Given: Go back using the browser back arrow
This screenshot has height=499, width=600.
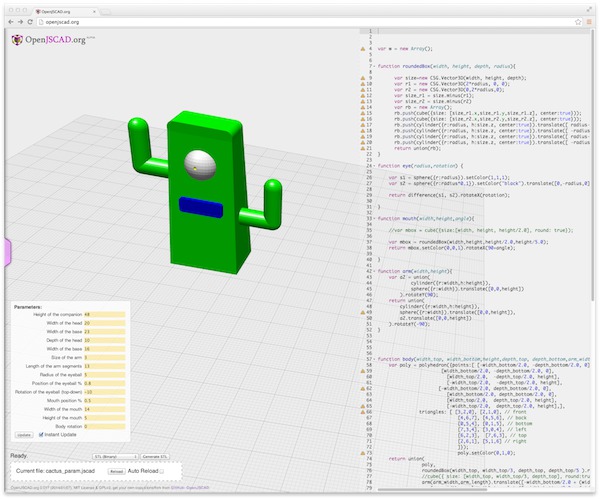Looking at the screenshot, I should click(x=11, y=22).
